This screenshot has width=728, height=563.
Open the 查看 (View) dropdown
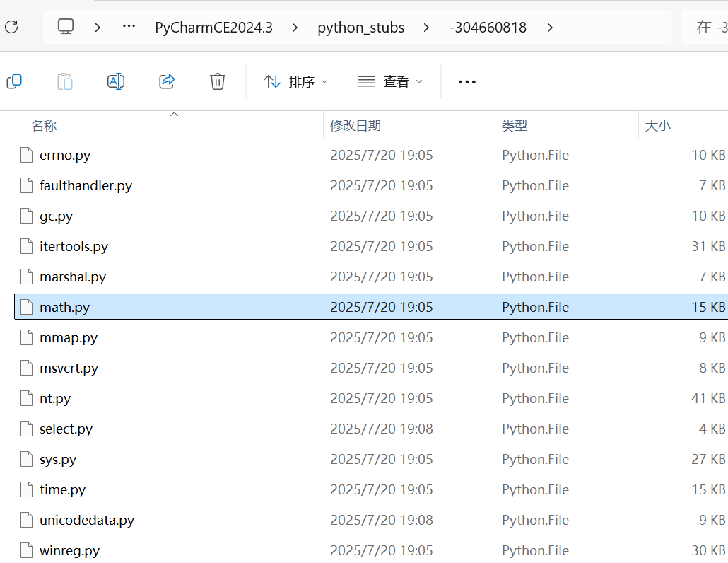389,81
